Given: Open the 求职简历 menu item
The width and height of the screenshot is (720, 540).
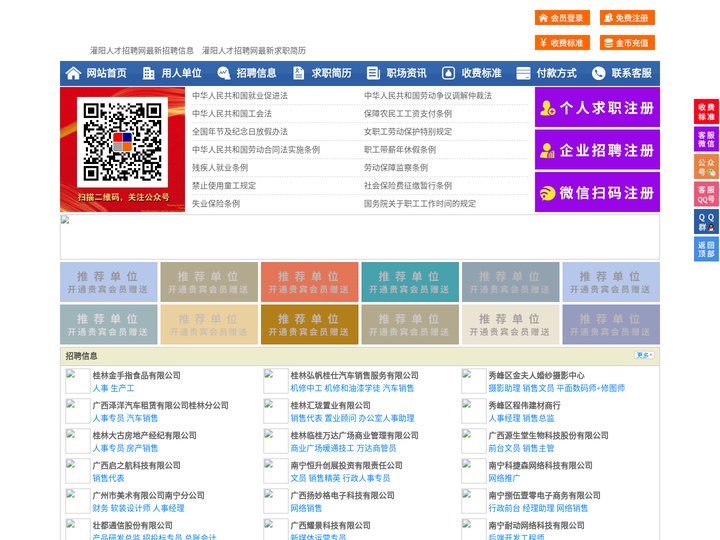Looking at the screenshot, I should coord(332,73).
